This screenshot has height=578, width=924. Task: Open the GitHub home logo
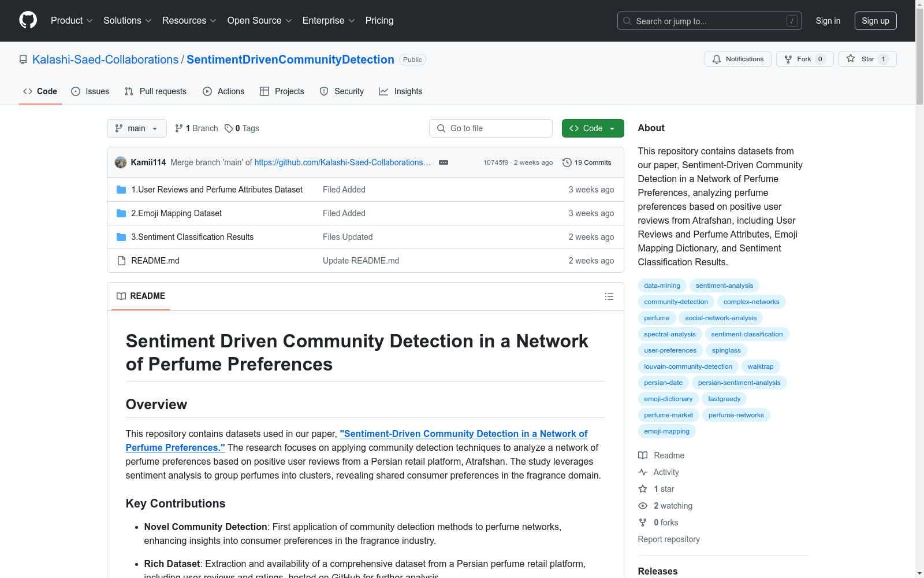tap(28, 20)
